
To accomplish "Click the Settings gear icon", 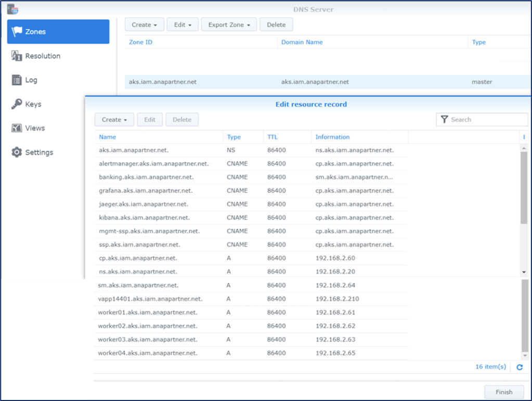I will (17, 152).
